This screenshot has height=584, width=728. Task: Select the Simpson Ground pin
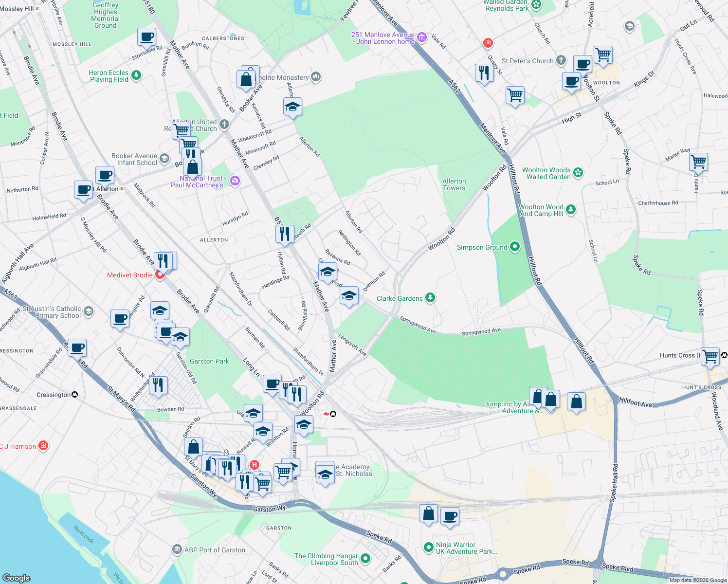[x=515, y=247]
